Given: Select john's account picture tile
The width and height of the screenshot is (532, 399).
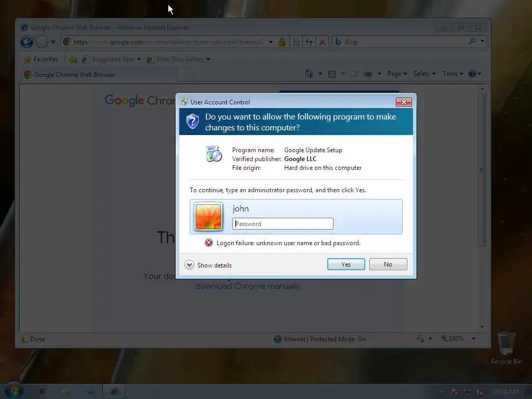Looking at the screenshot, I should point(208,217).
